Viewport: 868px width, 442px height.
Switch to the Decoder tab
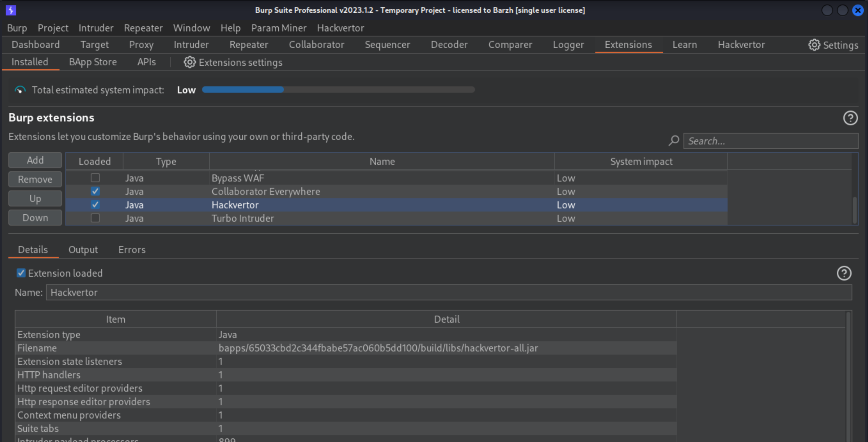pyautogui.click(x=449, y=45)
